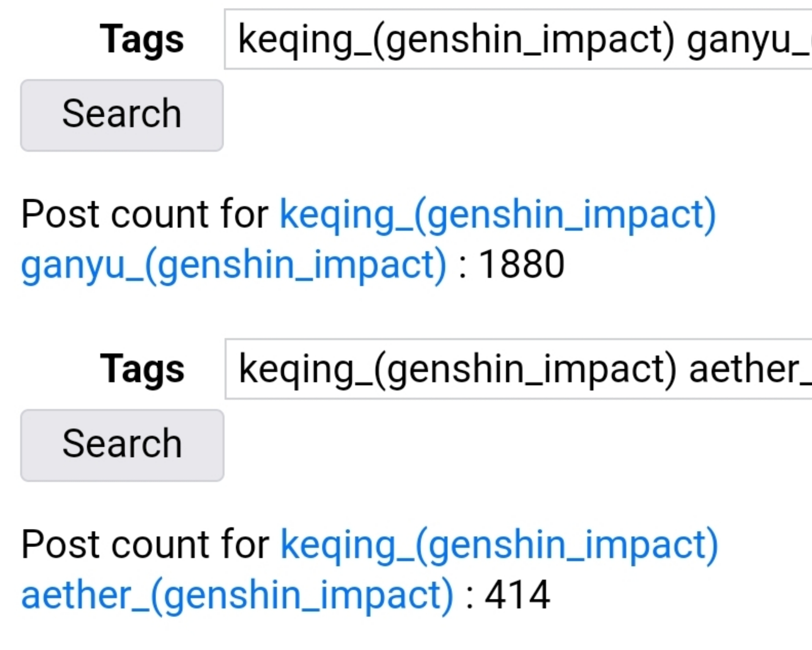Open the aether_(genshin_impact) link

pyautogui.click(x=237, y=595)
